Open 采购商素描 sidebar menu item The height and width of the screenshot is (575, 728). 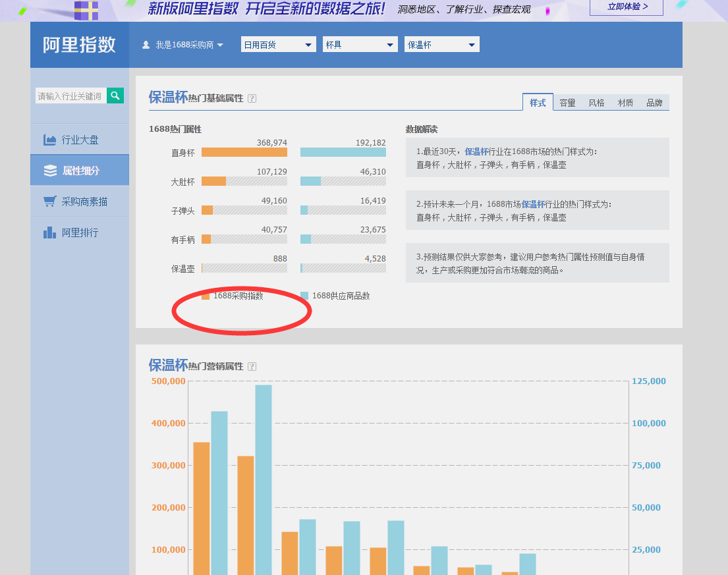(x=80, y=202)
